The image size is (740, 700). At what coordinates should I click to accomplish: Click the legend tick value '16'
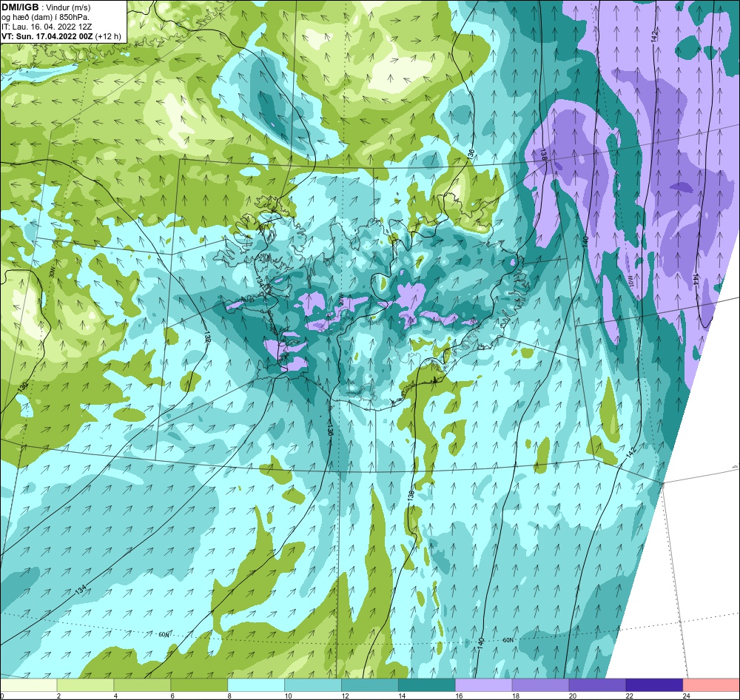click(x=458, y=696)
